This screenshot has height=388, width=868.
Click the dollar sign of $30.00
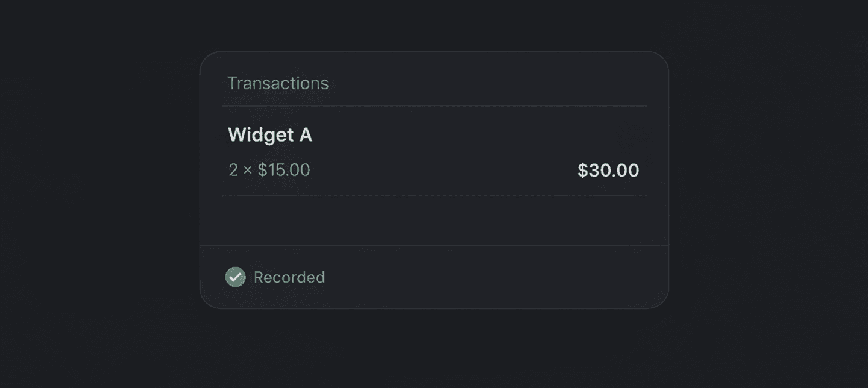point(582,171)
